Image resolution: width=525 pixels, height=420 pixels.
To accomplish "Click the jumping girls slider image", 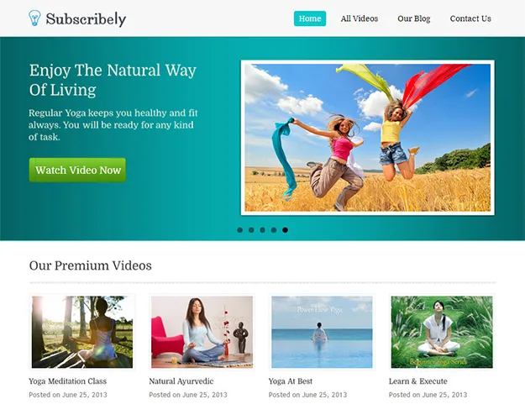I will (x=368, y=138).
